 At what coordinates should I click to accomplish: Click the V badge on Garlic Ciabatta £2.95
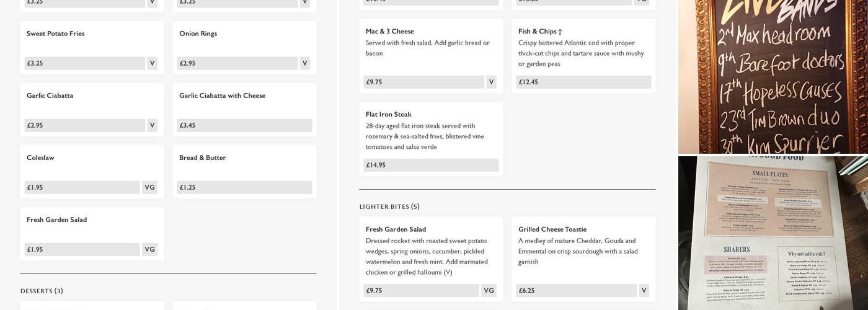(152, 125)
